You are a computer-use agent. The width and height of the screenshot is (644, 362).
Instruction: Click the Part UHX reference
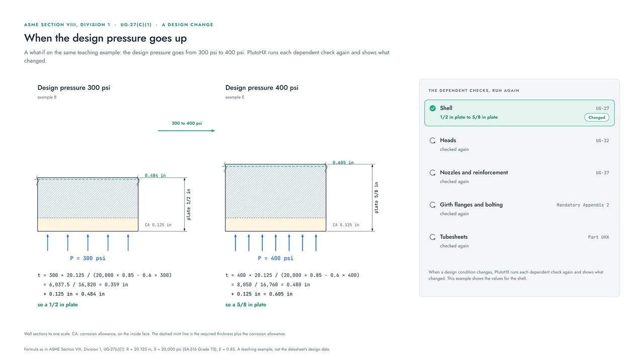[x=598, y=237]
